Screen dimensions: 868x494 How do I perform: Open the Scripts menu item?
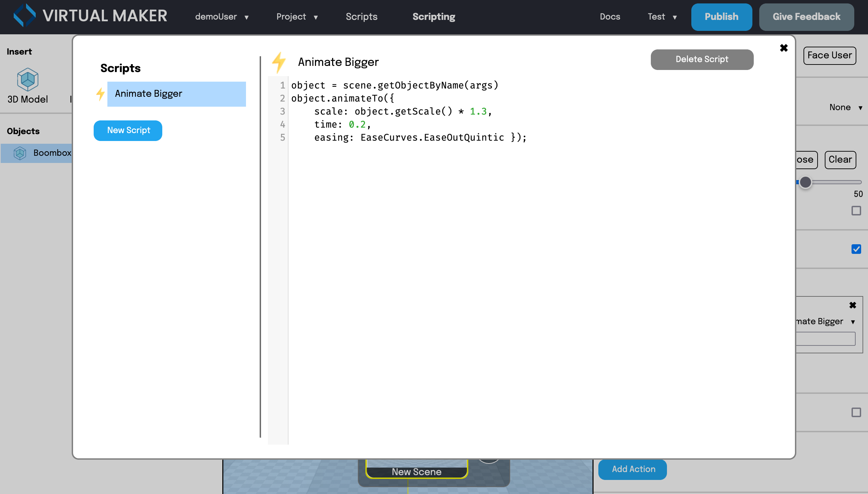pos(361,17)
